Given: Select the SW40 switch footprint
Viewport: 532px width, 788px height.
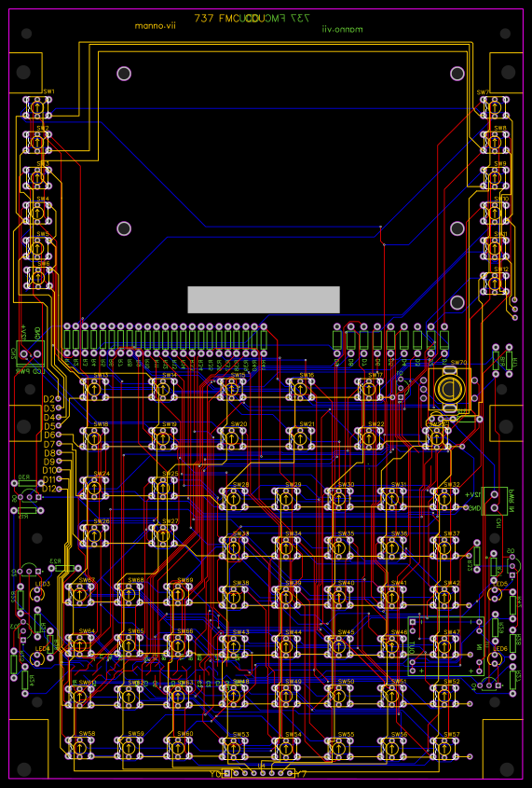Looking at the screenshot, I should pos(339,597).
